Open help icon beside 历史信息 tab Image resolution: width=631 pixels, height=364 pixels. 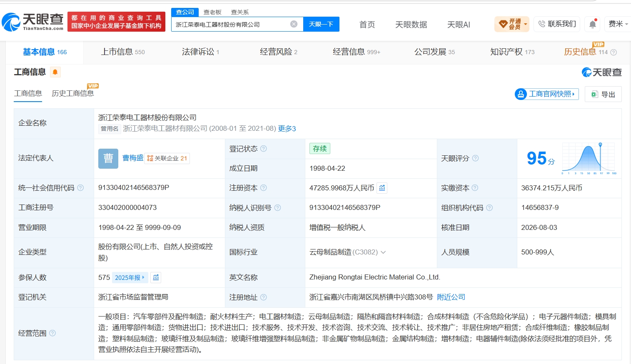(614, 52)
